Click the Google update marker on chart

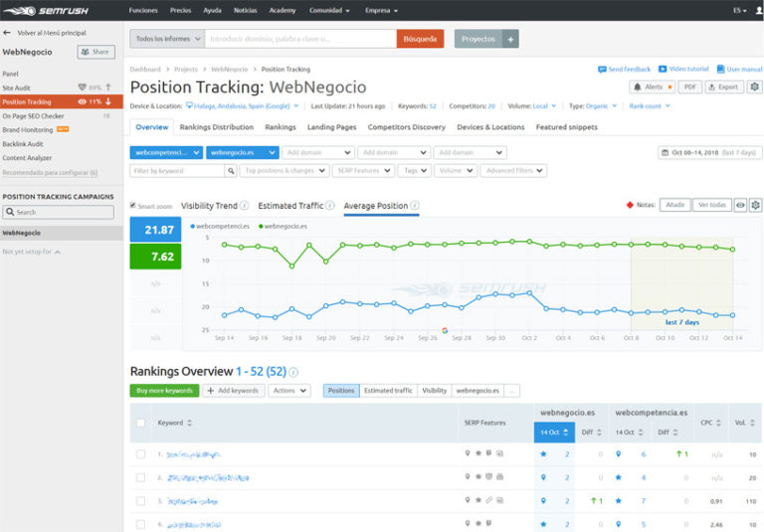point(445,330)
